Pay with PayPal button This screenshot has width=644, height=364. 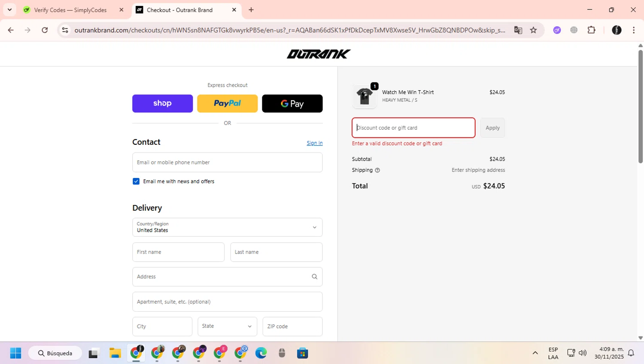tap(227, 104)
